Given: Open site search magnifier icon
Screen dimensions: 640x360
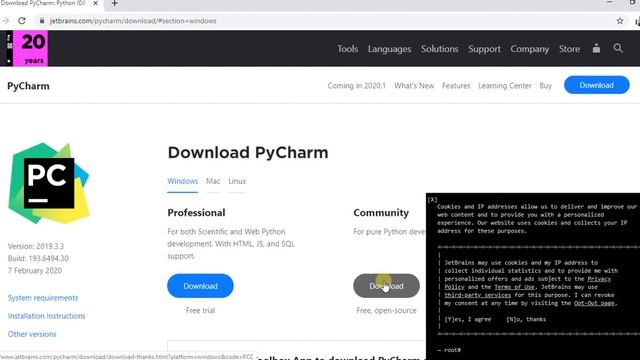Looking at the screenshot, I should tap(618, 48).
